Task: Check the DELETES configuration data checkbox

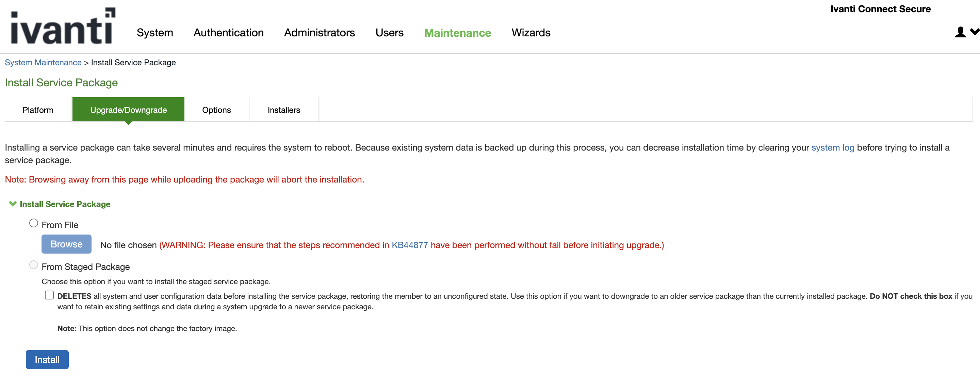Action: 49,295
